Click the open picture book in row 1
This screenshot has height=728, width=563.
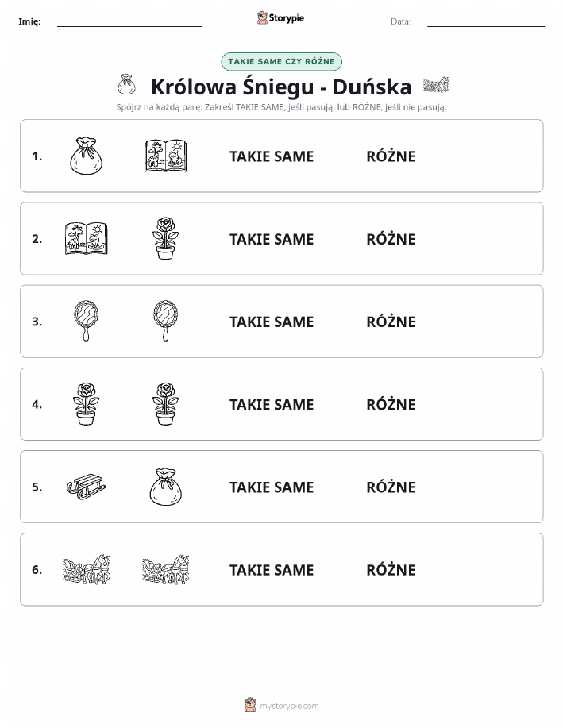(166, 156)
